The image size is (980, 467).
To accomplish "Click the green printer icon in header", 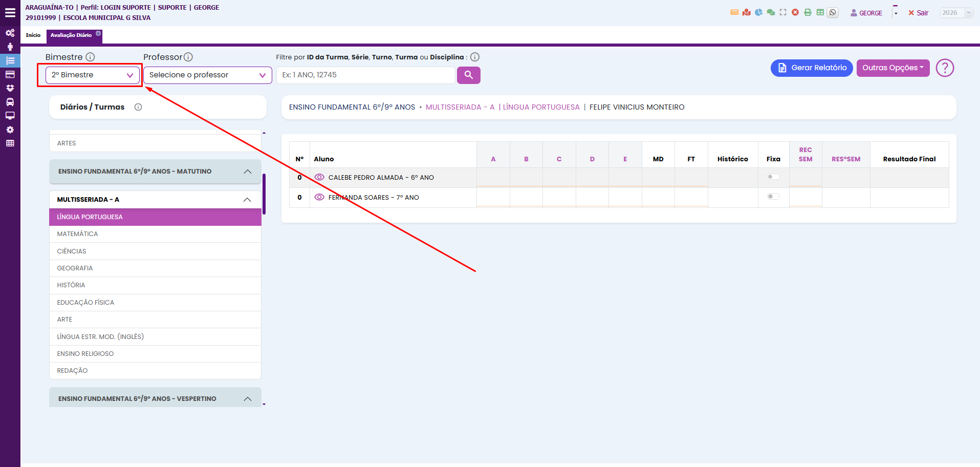I will pyautogui.click(x=808, y=13).
